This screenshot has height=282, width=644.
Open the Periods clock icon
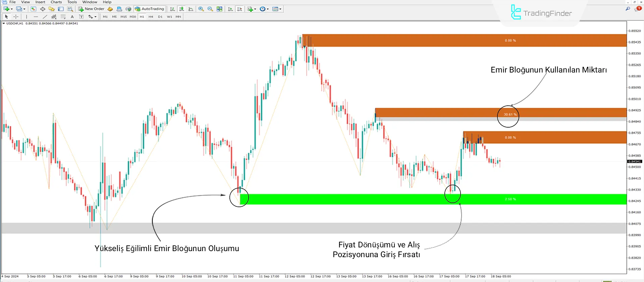(x=263, y=9)
